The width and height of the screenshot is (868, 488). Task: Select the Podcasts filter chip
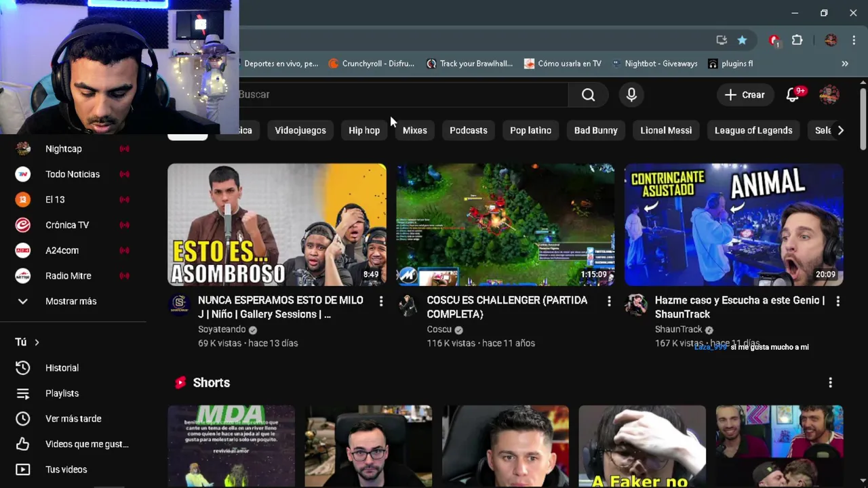[469, 130]
